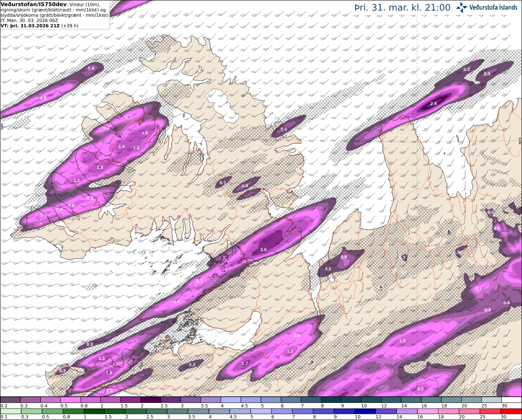The width and height of the screenshot is (522, 420).
Task: Pick the palest green swatch in the bottom legend
Action: [10, 411]
